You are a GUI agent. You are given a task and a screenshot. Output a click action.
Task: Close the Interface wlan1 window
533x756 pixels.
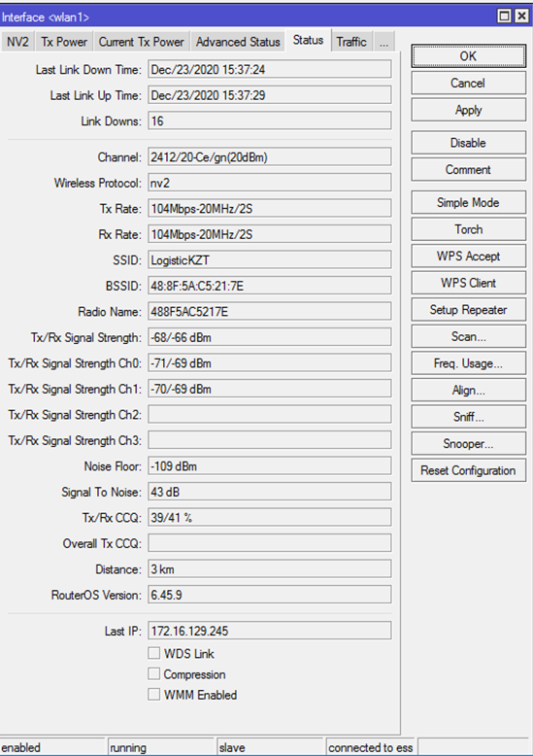tap(521, 17)
